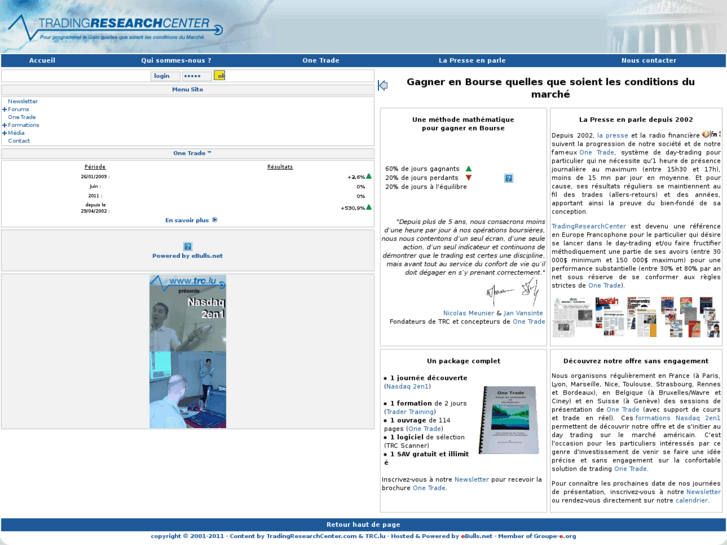
Task: Click the back arrow icon beside headline
Action: tap(383, 85)
